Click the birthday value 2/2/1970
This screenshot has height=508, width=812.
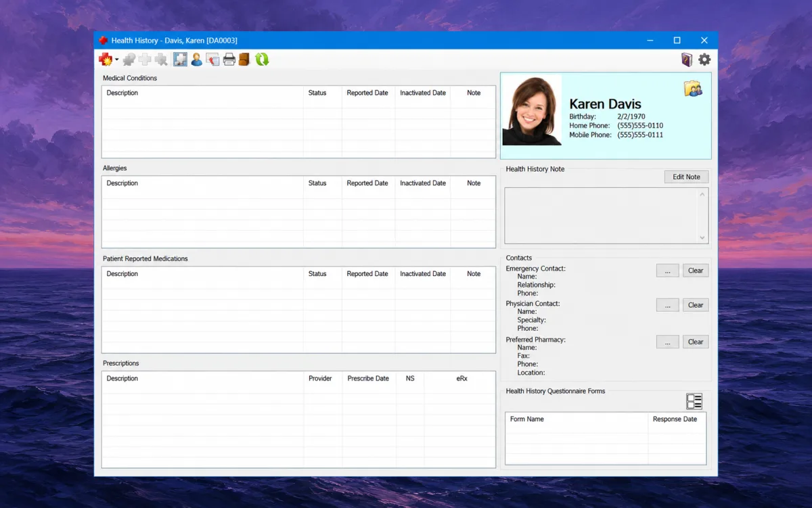[631, 117]
